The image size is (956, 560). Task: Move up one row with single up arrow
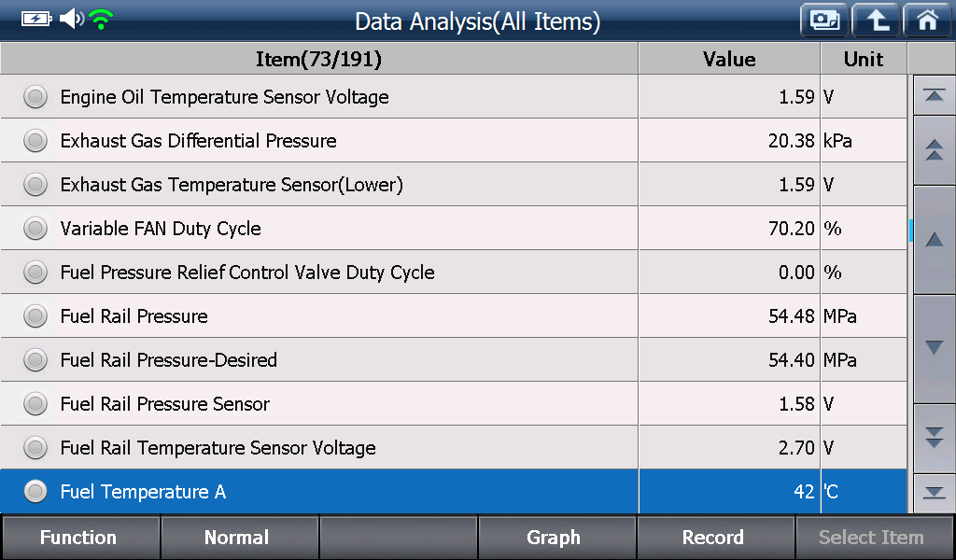(934, 240)
